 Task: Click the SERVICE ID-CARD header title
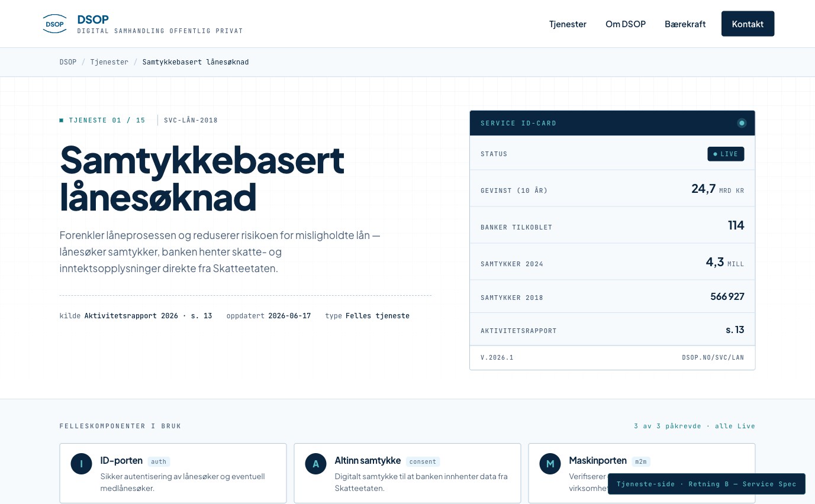click(x=518, y=123)
